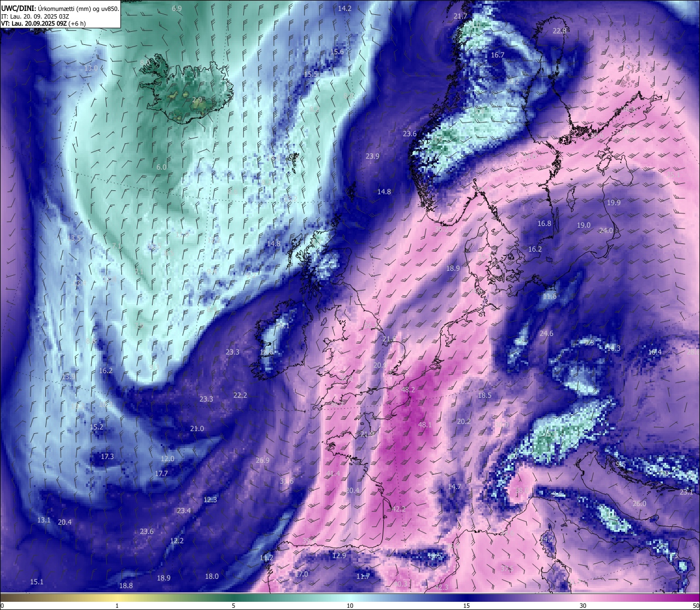Image resolution: width=700 pixels, height=610 pixels.
Task: Select the 26.0 value label
Action: pyautogui.click(x=639, y=503)
